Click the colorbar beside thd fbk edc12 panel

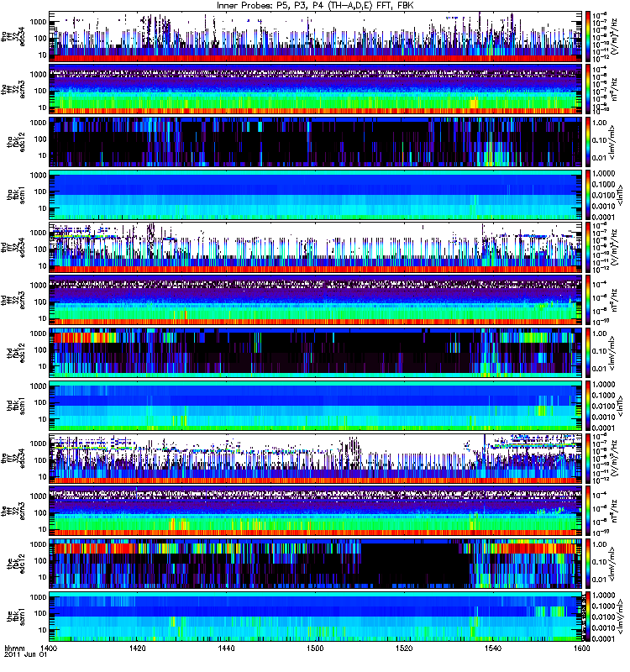tap(589, 353)
